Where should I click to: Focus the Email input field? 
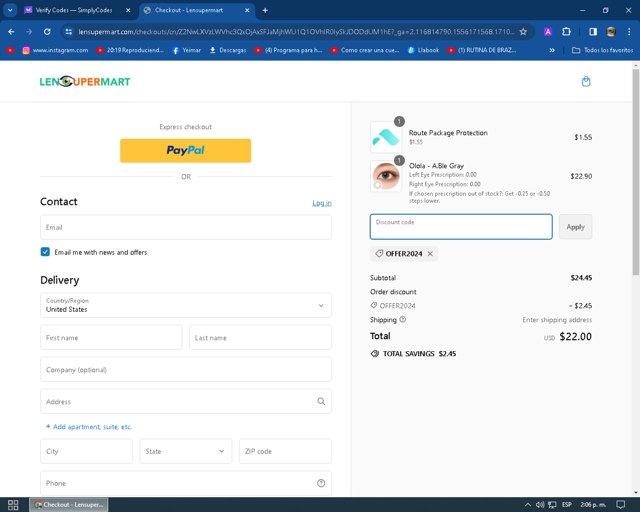(x=186, y=227)
